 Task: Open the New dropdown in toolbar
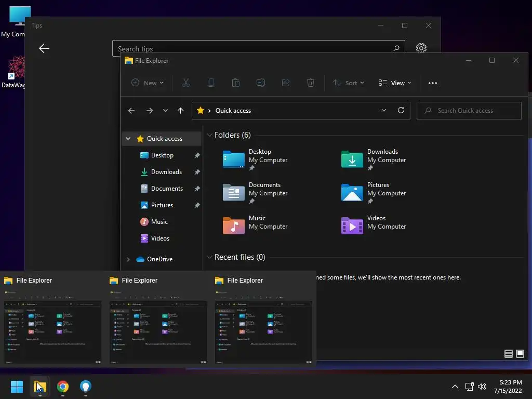147,83
